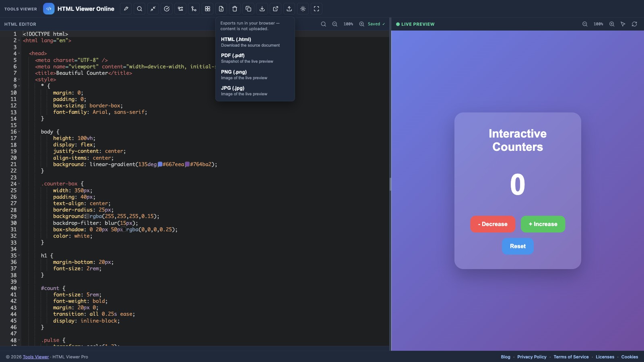Viewport: 644px width, 362px height.
Task: Open the Privacy Policy link
Action: coord(532,357)
